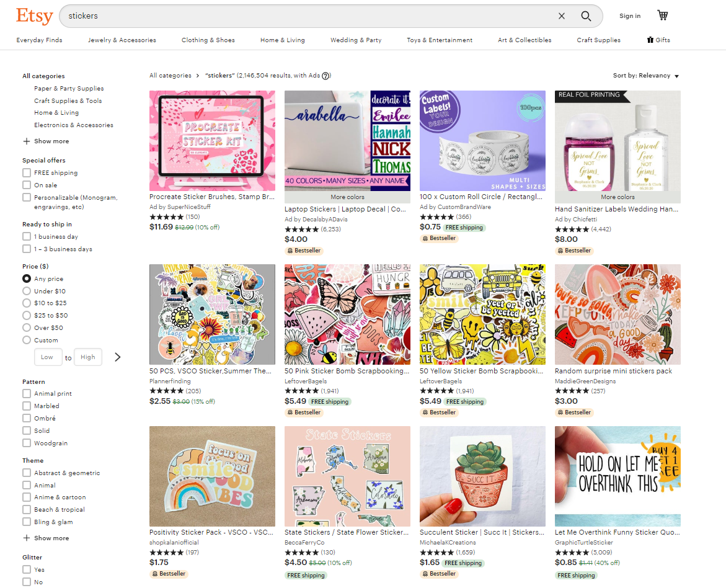The height and width of the screenshot is (588, 726).
Task: Enable the Animal print pattern filter
Action: pos(26,393)
